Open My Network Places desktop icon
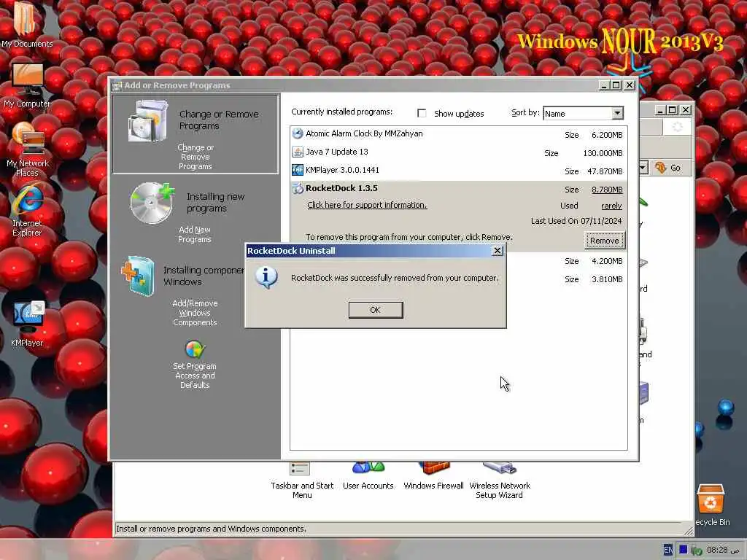 (x=27, y=149)
